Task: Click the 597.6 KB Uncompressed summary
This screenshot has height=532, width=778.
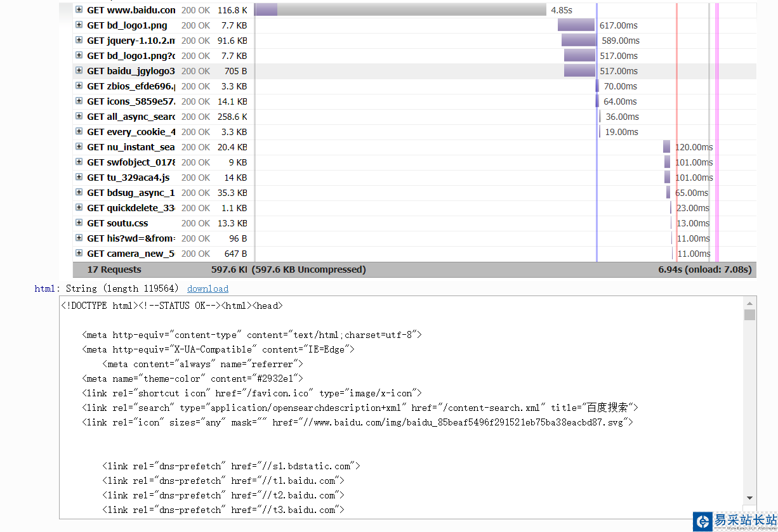Action: coord(309,269)
